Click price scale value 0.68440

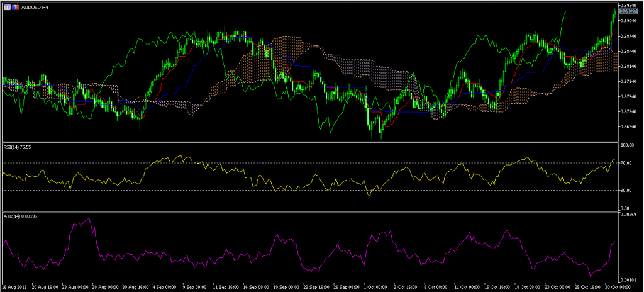(629, 51)
